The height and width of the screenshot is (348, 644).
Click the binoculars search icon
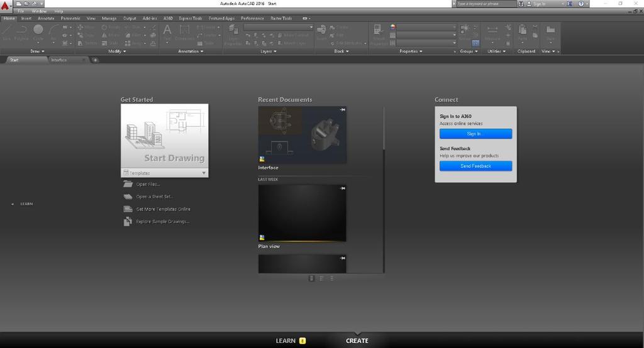[521, 4]
